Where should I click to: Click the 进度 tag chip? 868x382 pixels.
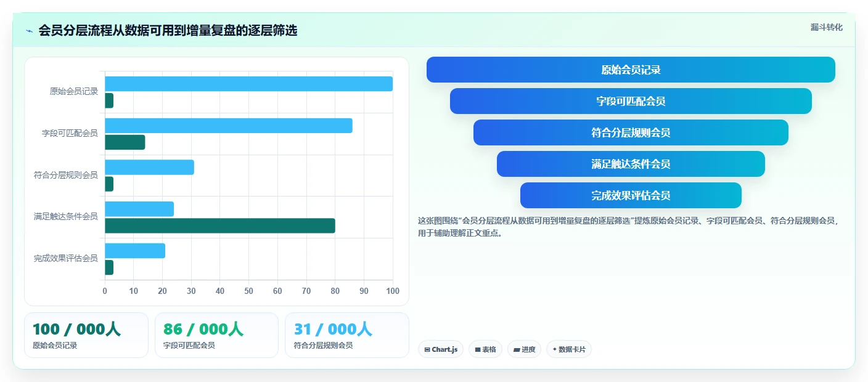point(525,349)
